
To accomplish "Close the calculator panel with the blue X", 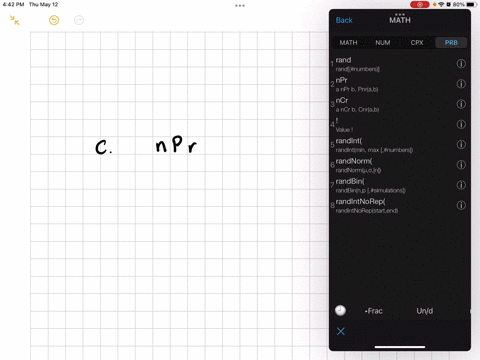I will [341, 331].
